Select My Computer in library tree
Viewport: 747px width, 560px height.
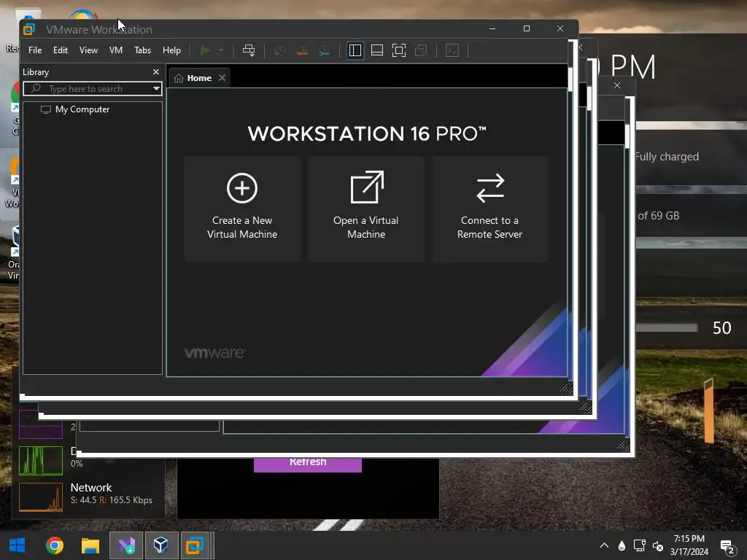point(82,109)
